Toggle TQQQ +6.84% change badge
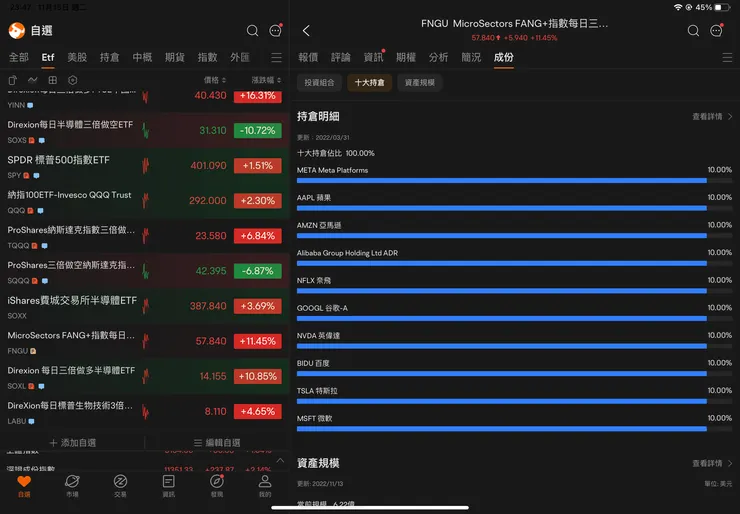740x514 pixels. [258, 236]
